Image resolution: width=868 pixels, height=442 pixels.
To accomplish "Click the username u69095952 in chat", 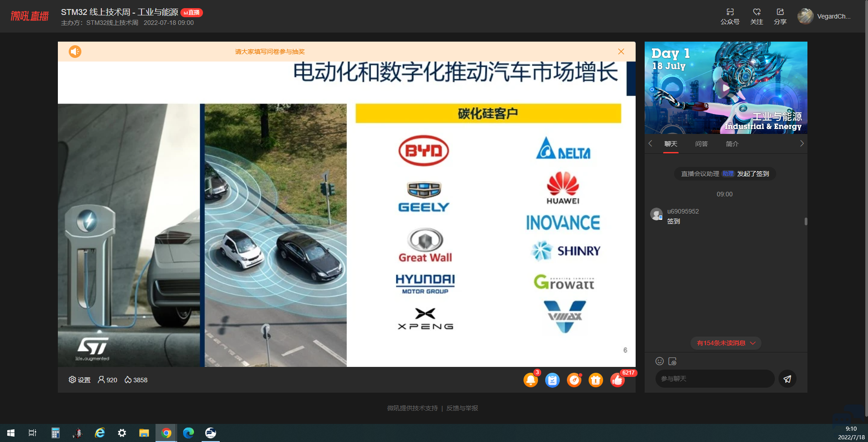I will click(683, 211).
